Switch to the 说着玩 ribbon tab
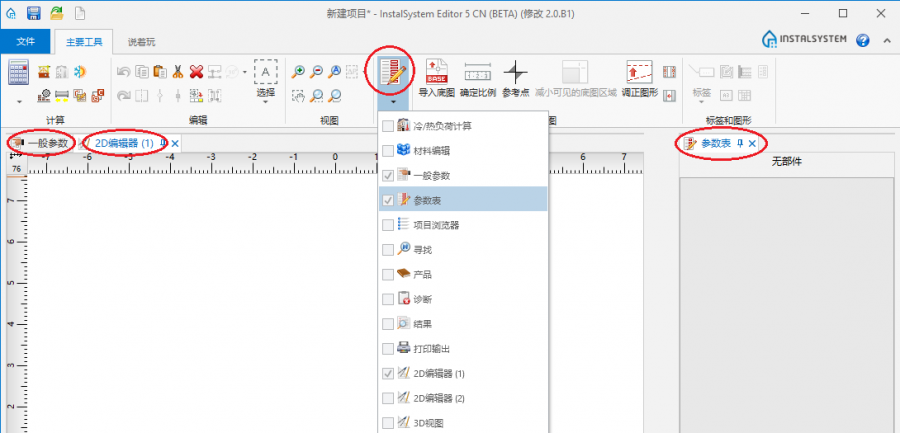The width and height of the screenshot is (900, 433). point(141,41)
